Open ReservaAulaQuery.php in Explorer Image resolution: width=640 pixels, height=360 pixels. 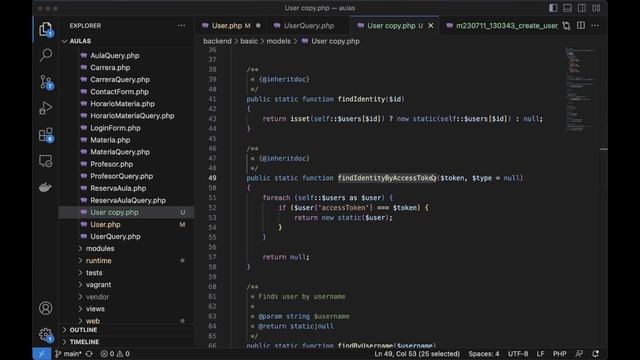pos(127,200)
